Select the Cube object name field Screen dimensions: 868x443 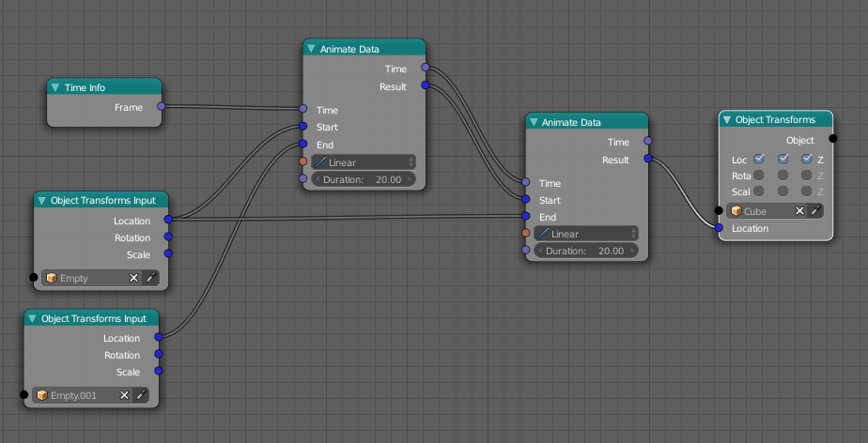point(767,211)
